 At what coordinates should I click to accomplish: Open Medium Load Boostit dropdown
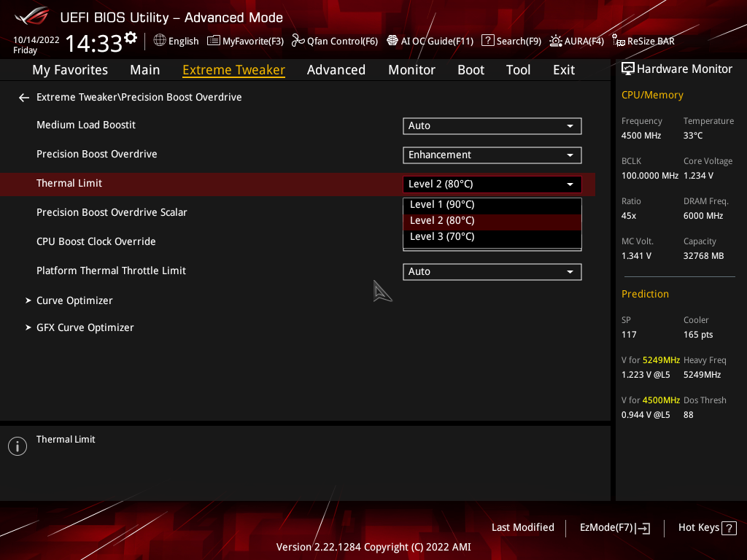pos(492,125)
